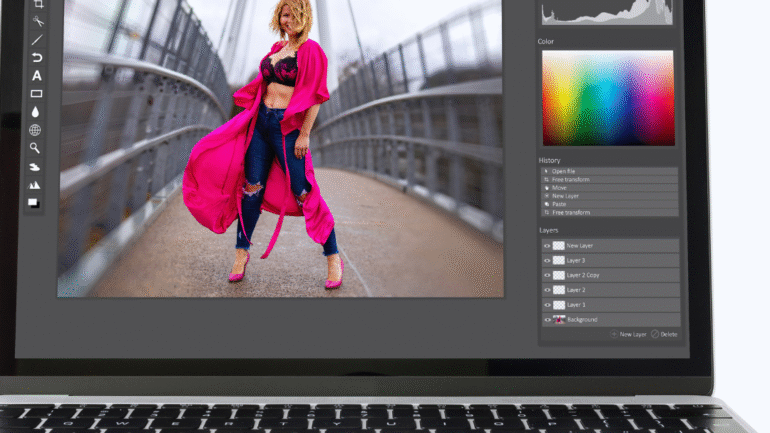Viewport: 770px width, 433px height.
Task: Add a layer with New Layer button
Action: tap(628, 334)
